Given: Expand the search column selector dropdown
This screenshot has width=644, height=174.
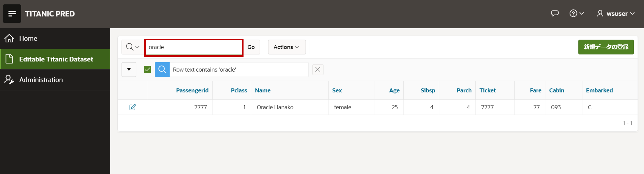Looking at the screenshot, I should [x=133, y=47].
